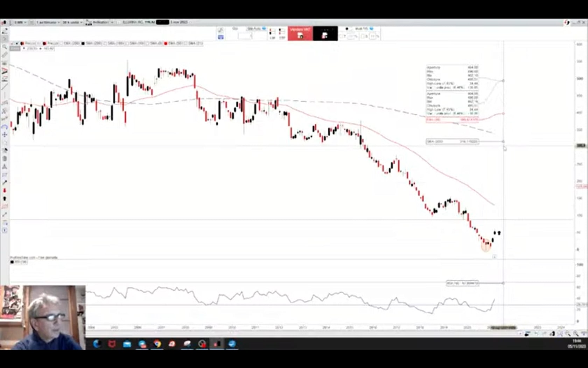Click the RSI indicator label in lower panel
This screenshot has height=368, width=588.
point(19,262)
